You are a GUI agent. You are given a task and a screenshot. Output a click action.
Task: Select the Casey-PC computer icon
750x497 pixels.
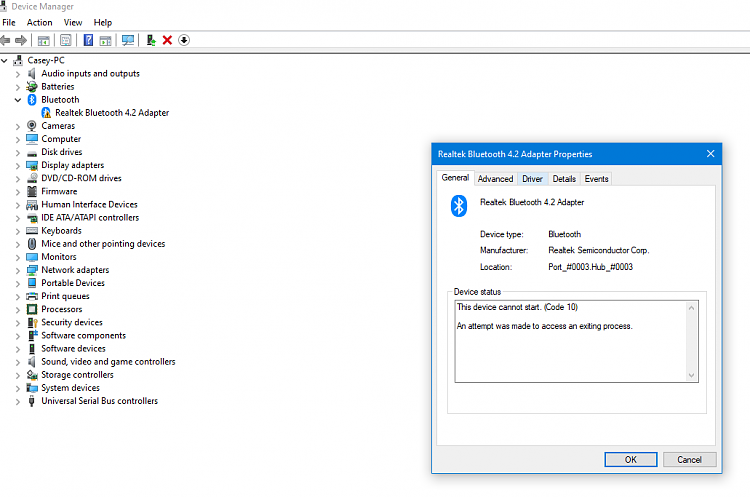click(18, 60)
